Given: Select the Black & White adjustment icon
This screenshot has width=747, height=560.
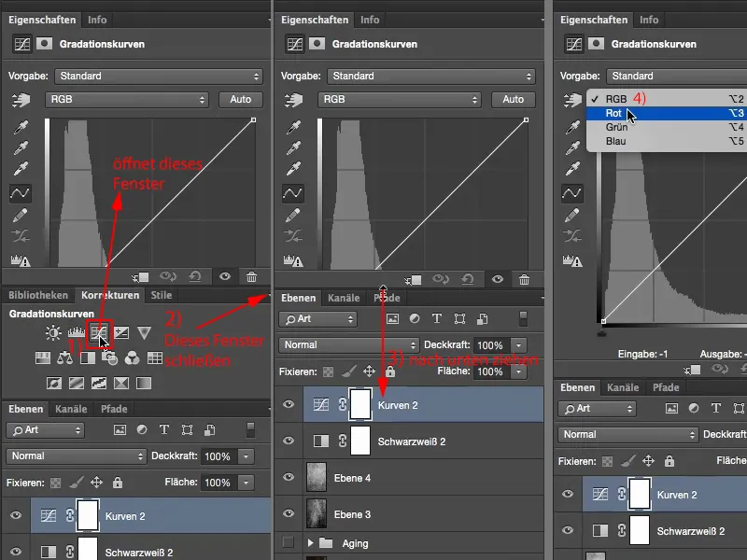Looking at the screenshot, I should [x=90, y=357].
